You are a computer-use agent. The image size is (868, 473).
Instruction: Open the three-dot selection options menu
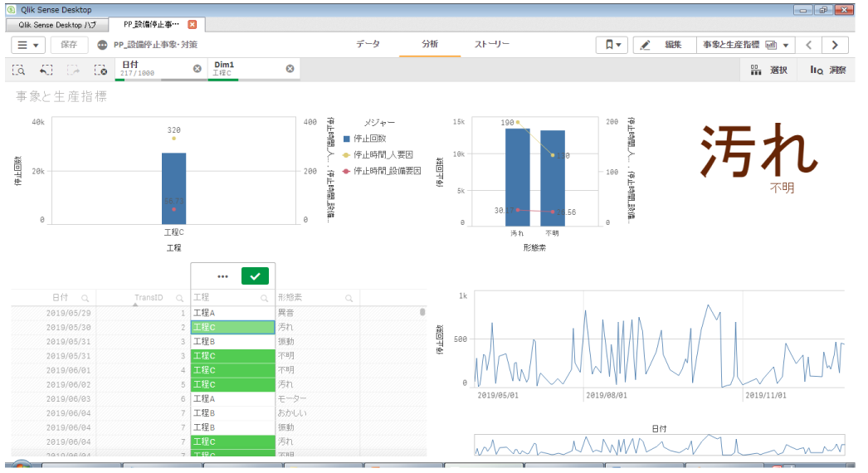tap(222, 276)
